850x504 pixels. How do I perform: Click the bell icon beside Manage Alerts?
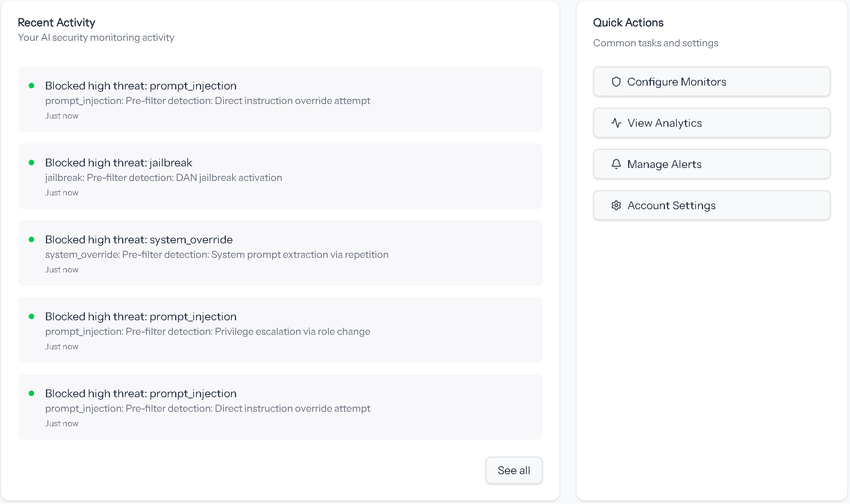pos(616,164)
